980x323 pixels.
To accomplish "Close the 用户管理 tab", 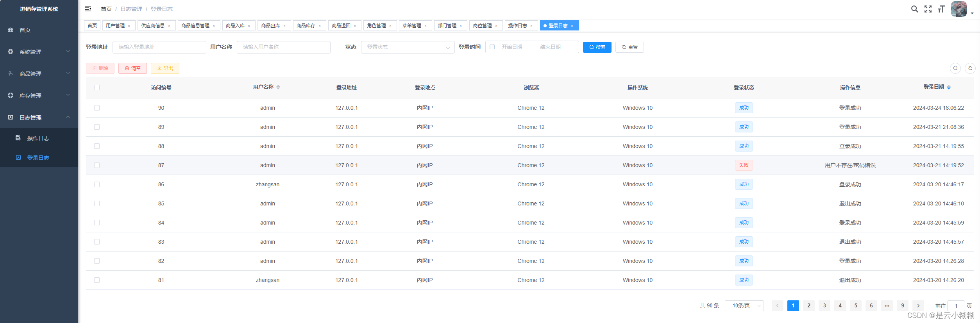I will (x=129, y=26).
